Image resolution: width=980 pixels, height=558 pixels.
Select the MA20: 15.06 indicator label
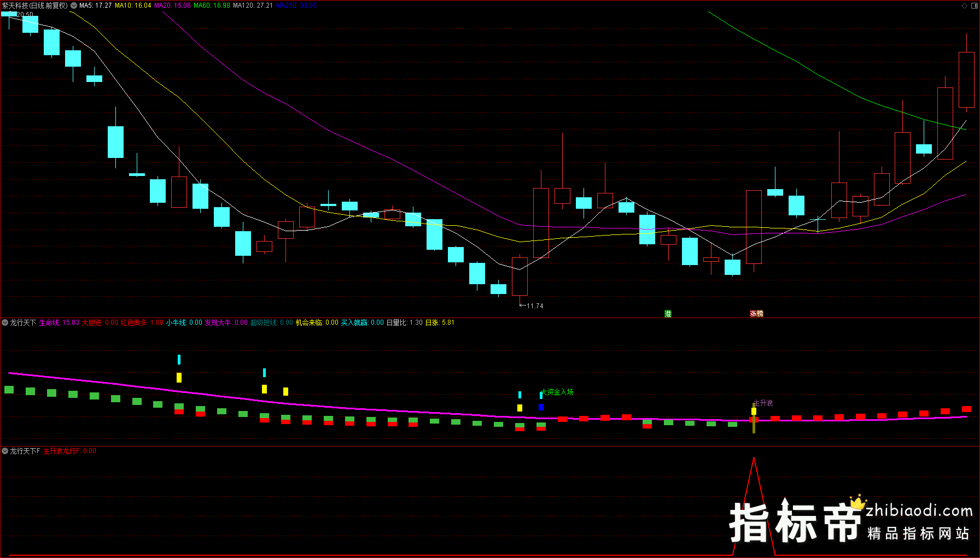click(172, 5)
